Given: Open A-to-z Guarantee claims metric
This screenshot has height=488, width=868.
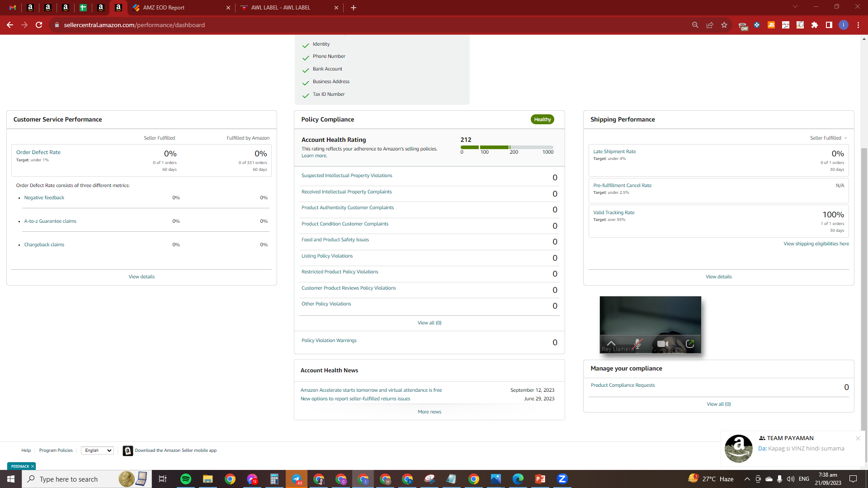Looking at the screenshot, I should (x=50, y=221).
